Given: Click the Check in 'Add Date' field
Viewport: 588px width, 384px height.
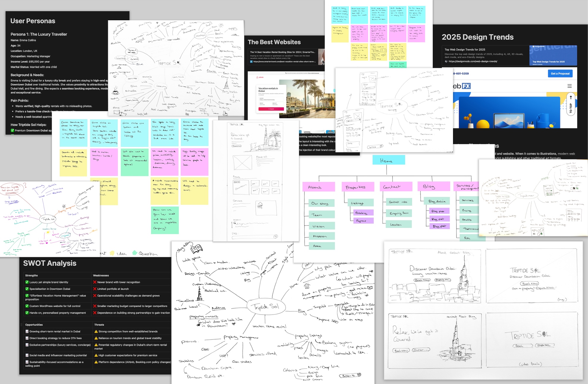Looking at the screenshot, I should (265, 104).
